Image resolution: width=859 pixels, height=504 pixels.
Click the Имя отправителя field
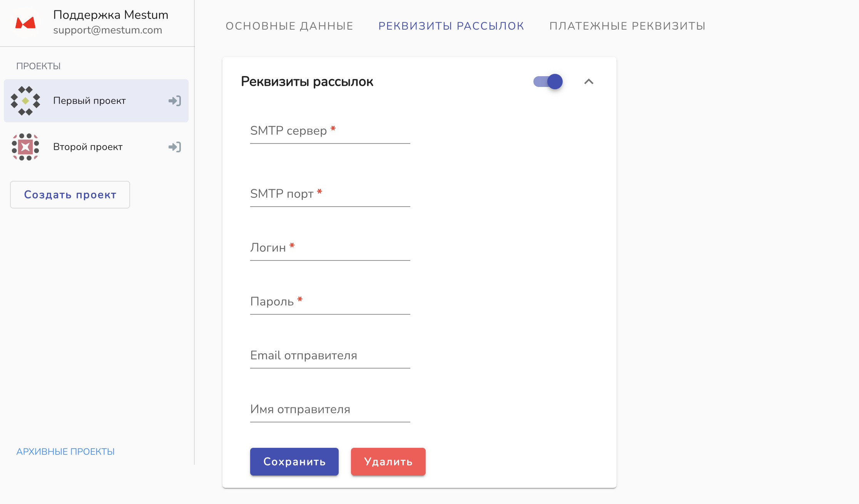pos(330,410)
